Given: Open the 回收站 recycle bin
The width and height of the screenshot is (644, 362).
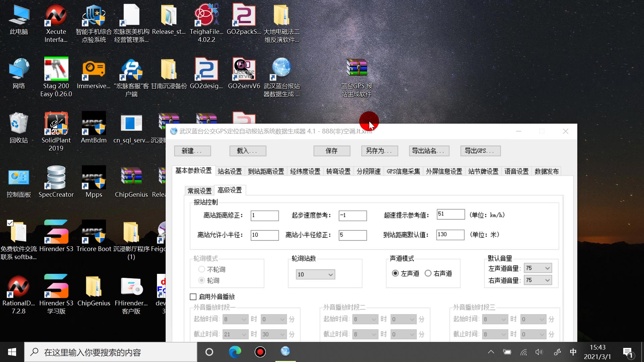Looking at the screenshot, I should point(19,128).
